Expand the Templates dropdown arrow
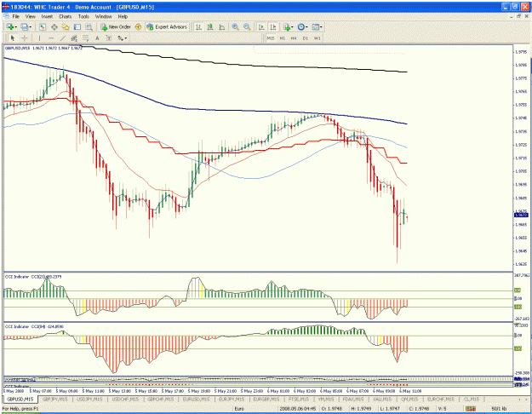The height and width of the screenshot is (414, 532). pyautogui.click(x=321, y=26)
